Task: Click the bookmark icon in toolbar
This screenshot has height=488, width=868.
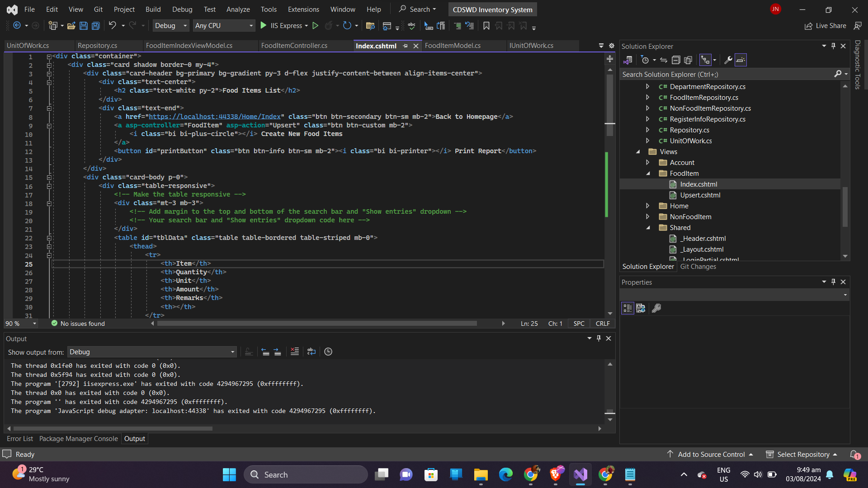Action: click(x=486, y=26)
